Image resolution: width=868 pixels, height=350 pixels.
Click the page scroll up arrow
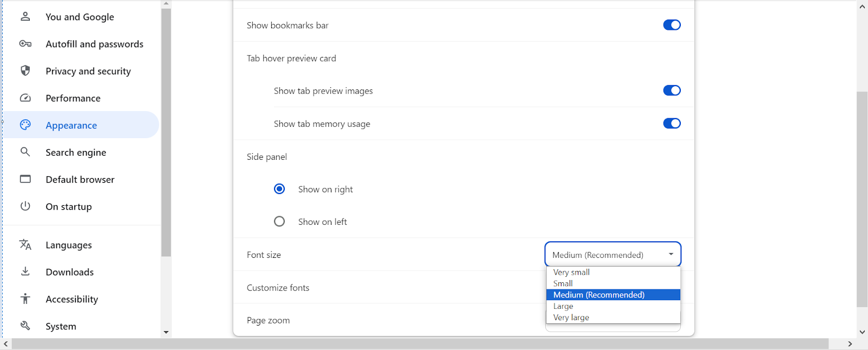point(862,7)
